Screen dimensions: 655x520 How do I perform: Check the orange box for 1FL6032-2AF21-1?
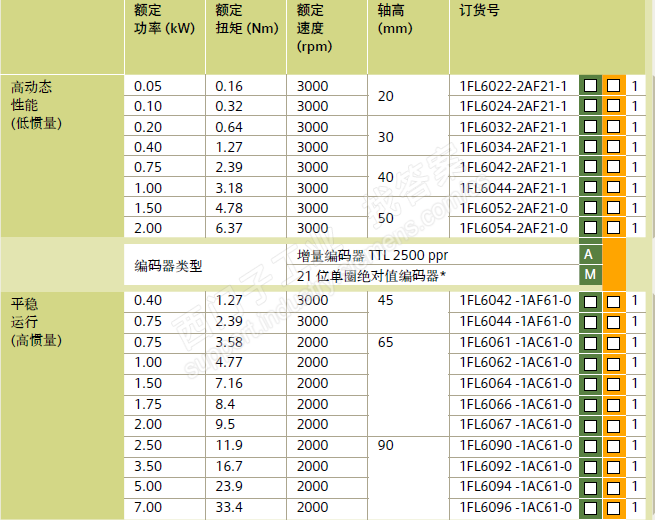pos(613,126)
